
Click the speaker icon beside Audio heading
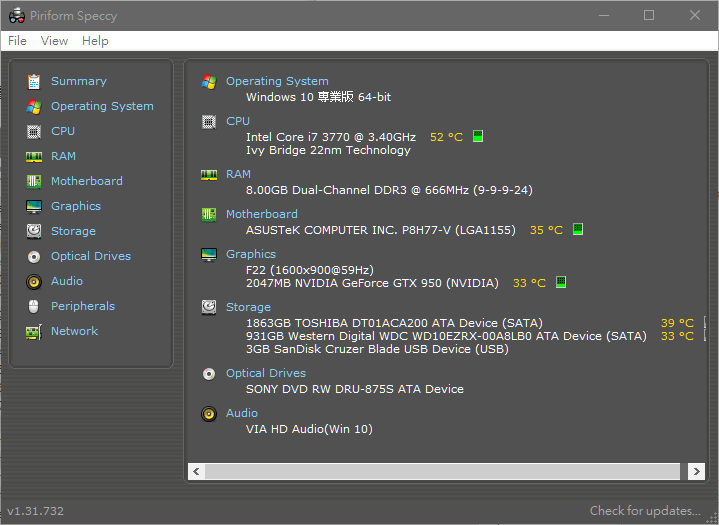tap(209, 414)
